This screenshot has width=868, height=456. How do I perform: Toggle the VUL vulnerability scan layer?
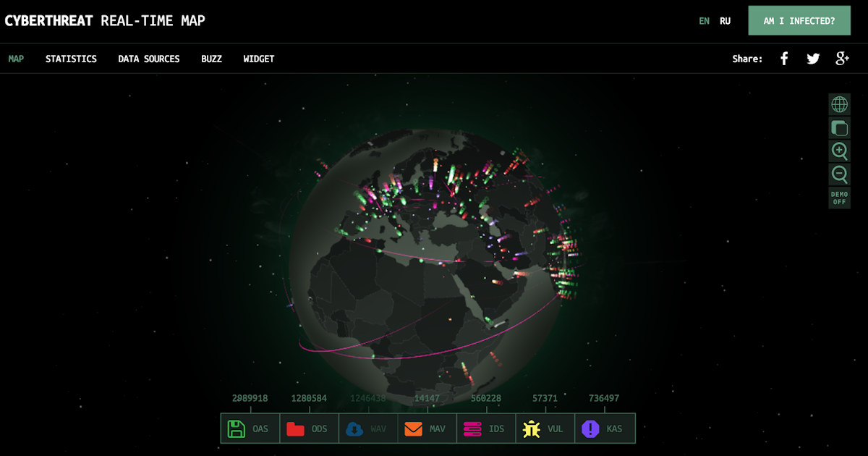pos(545,428)
